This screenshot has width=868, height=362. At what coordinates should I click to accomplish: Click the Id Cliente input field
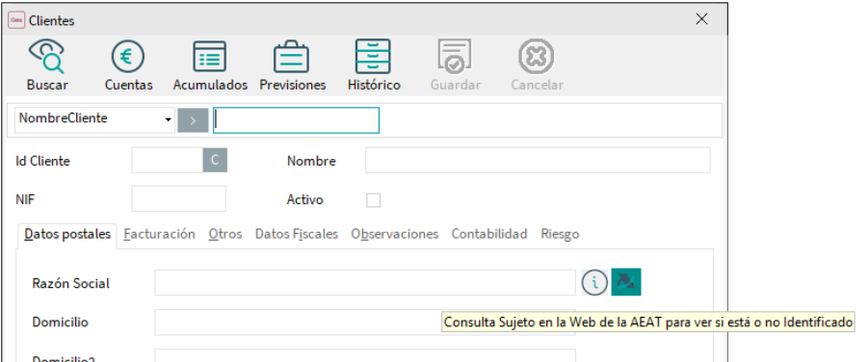coord(168,161)
